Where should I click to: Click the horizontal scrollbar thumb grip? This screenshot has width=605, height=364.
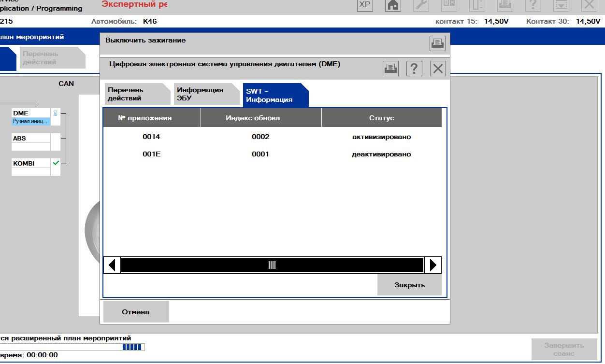coord(272,265)
